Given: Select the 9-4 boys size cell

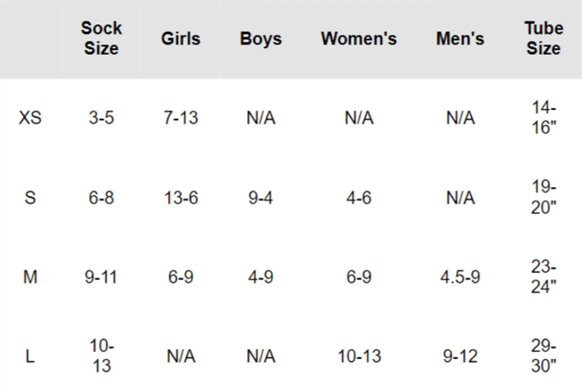Looking at the screenshot, I should click(261, 198).
